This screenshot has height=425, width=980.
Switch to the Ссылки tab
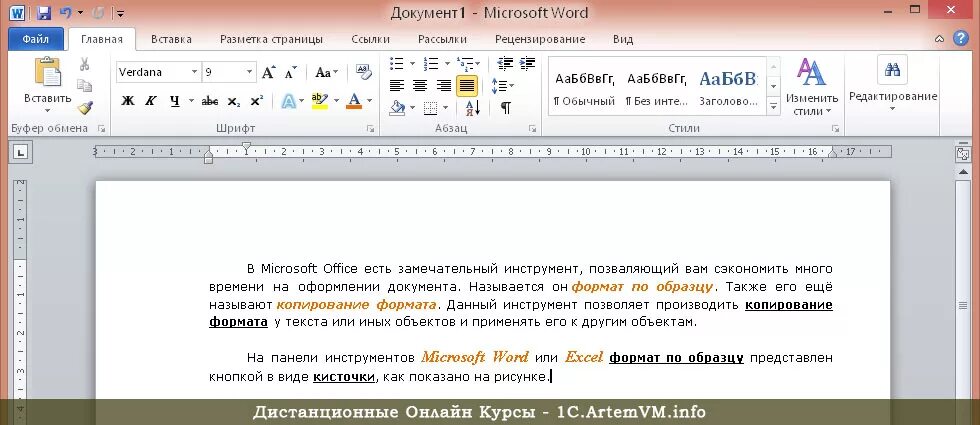pyautogui.click(x=371, y=39)
